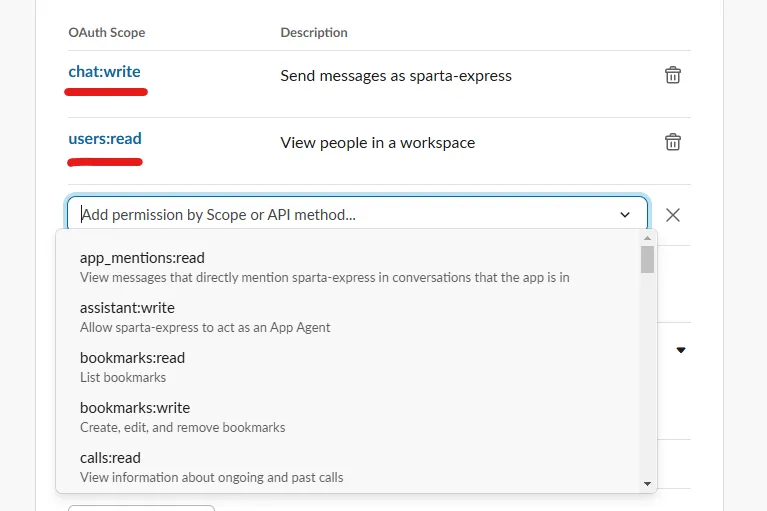Expand the collapsed section black triangle arrow
Image resolution: width=767 pixels, height=511 pixels.
click(680, 350)
